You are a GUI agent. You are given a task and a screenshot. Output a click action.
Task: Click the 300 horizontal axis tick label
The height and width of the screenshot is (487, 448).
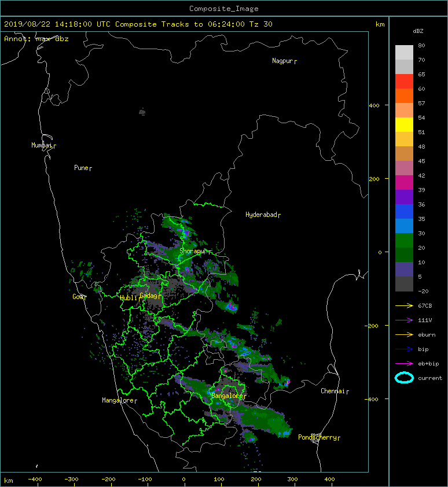pyautogui.click(x=292, y=479)
